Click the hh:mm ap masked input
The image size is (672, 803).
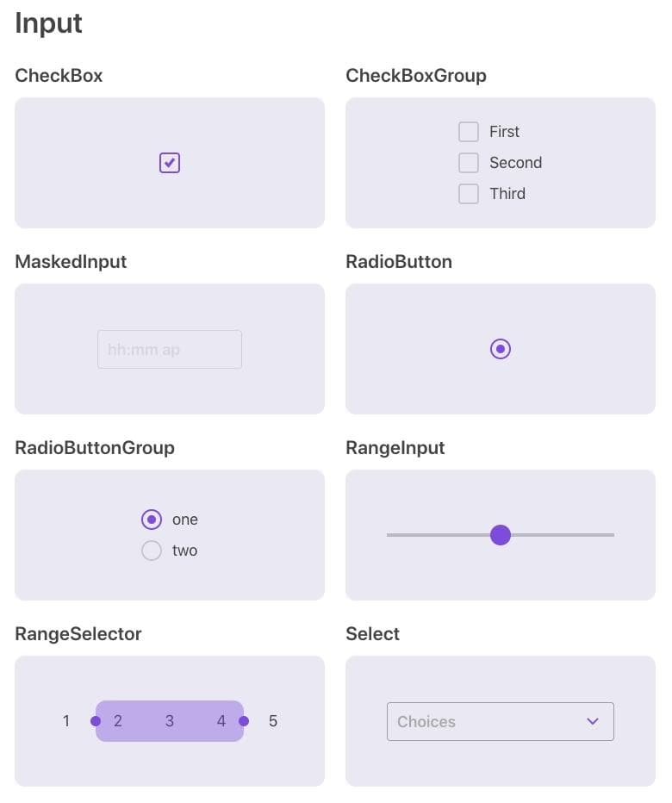(x=170, y=350)
